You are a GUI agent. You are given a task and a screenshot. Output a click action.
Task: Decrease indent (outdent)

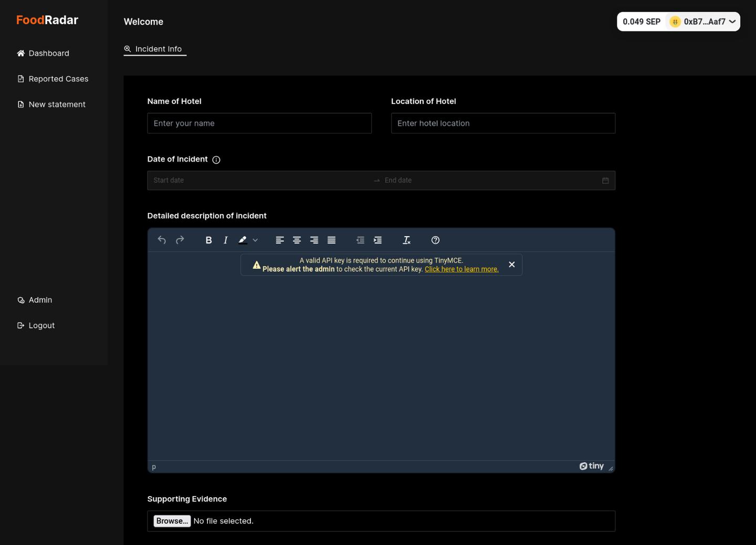point(360,240)
